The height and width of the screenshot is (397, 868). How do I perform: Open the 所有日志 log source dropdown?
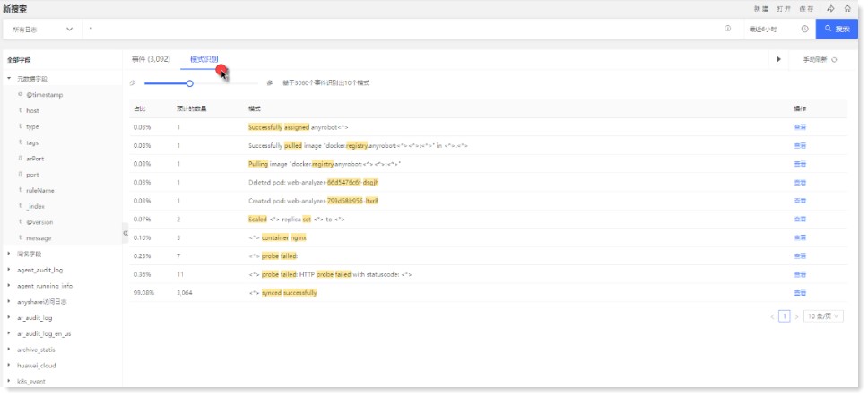tap(43, 29)
